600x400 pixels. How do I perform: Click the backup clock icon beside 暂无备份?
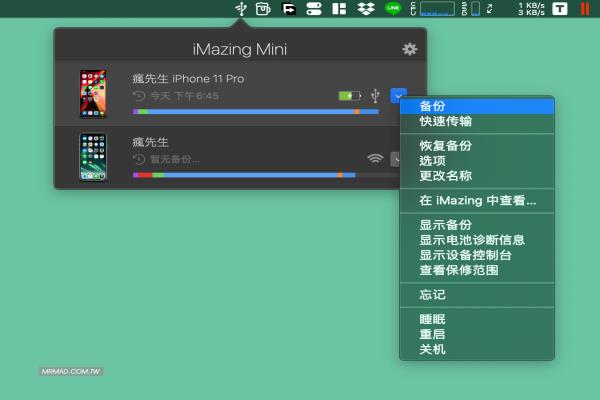[139, 159]
